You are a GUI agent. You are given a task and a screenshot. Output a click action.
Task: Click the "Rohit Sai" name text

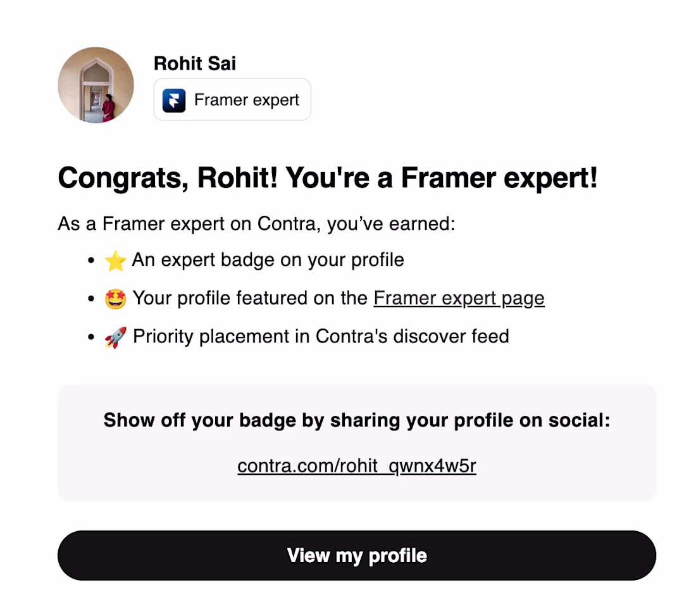[195, 63]
